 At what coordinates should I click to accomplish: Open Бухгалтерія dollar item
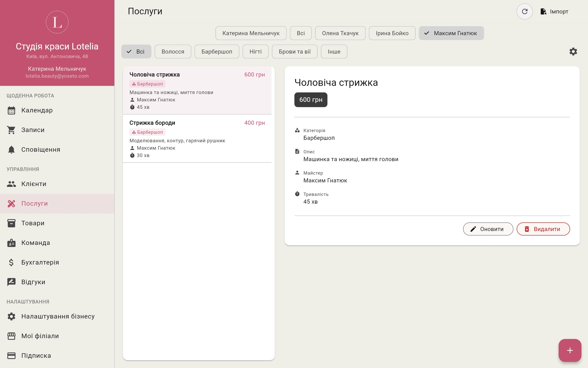pos(57,262)
